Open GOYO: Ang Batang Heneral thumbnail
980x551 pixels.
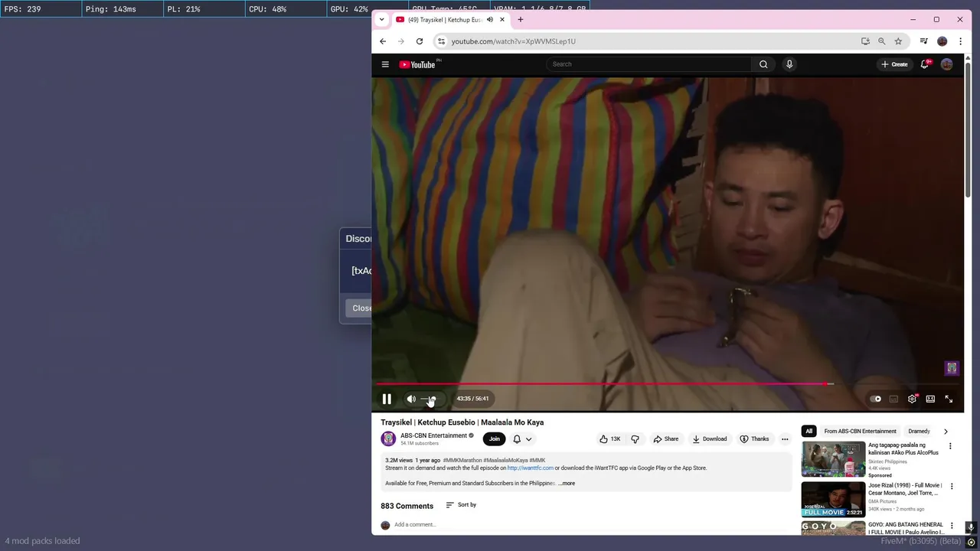pos(833,528)
